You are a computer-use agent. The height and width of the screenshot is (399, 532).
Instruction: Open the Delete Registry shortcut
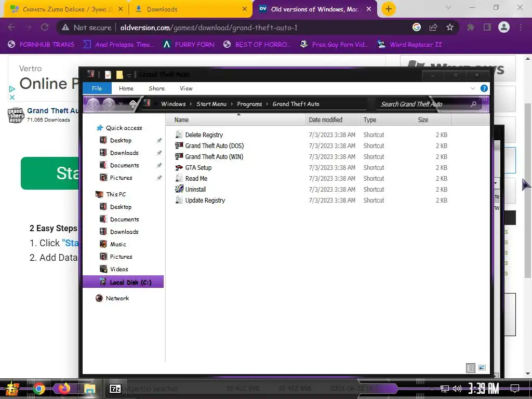199,135
